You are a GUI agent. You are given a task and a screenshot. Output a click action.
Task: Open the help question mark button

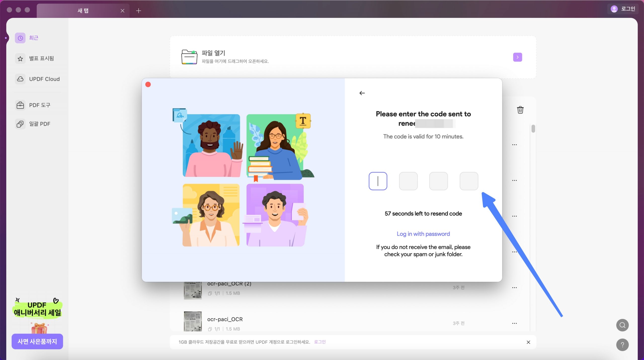point(622,345)
